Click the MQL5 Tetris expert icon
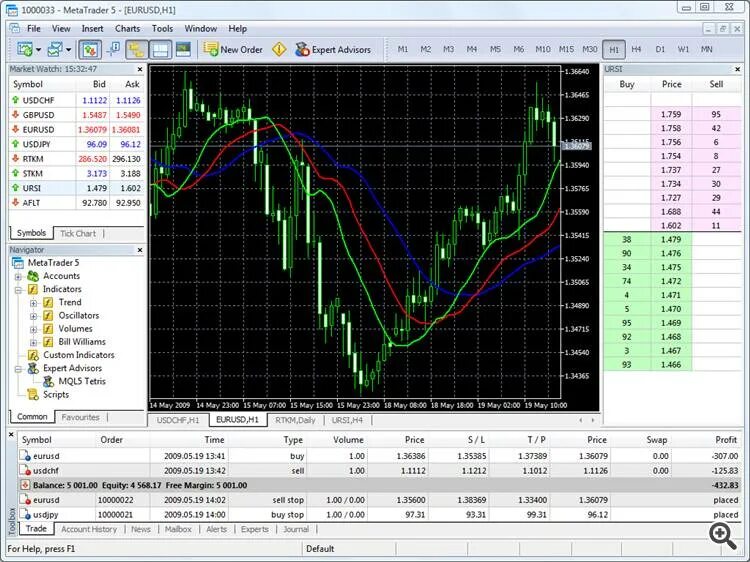This screenshot has width=750, height=562. point(48,381)
